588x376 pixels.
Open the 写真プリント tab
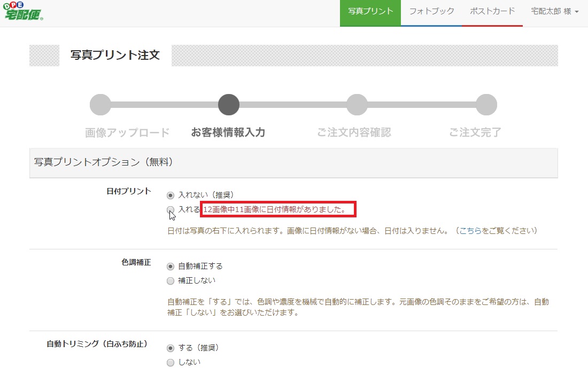pos(370,11)
